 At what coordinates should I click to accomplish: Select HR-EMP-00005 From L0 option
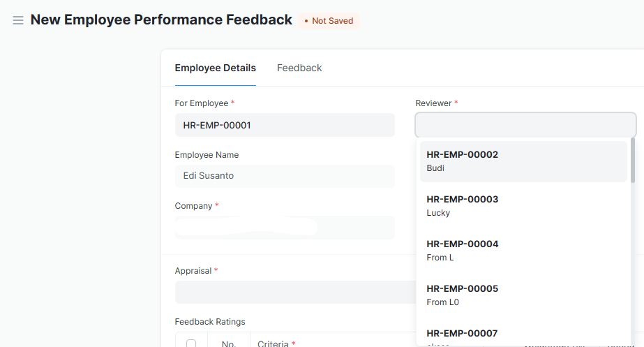(x=523, y=295)
